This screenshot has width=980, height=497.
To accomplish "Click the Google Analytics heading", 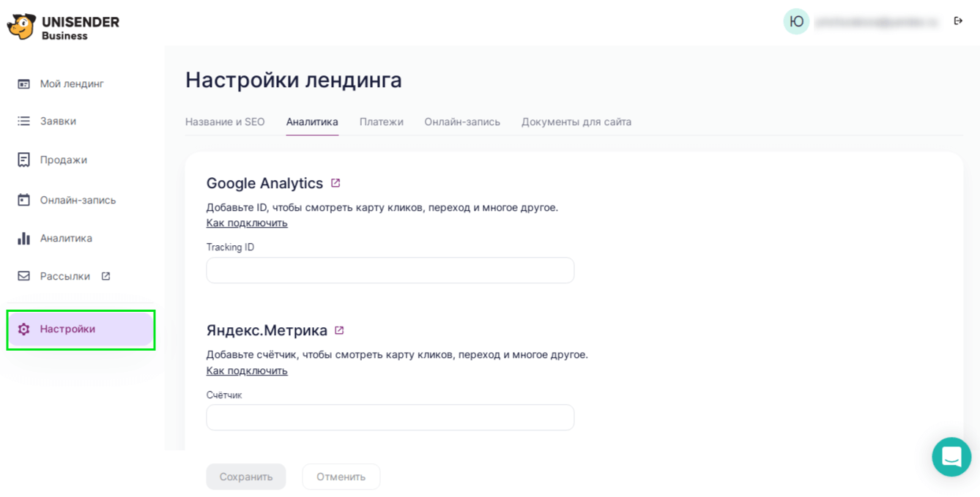I will [264, 183].
